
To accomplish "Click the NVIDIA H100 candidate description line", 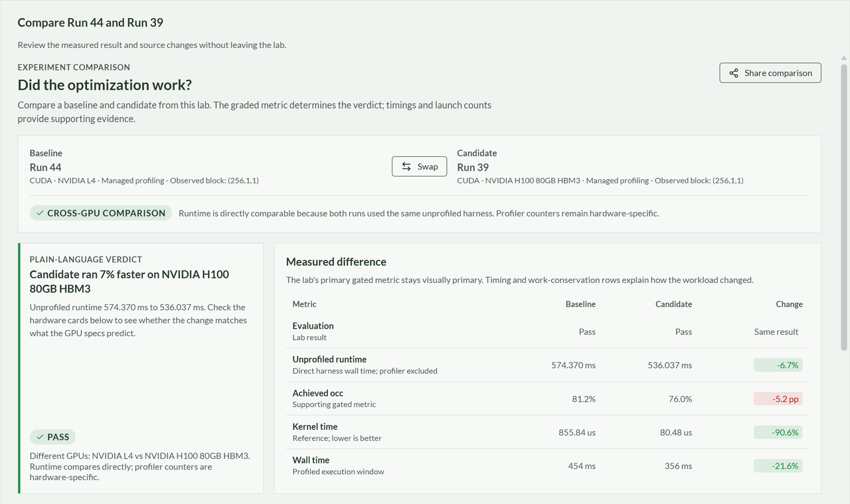I will 600,181.
